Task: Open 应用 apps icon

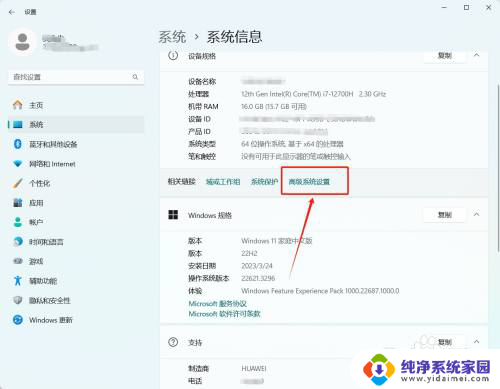Action: click(x=18, y=203)
